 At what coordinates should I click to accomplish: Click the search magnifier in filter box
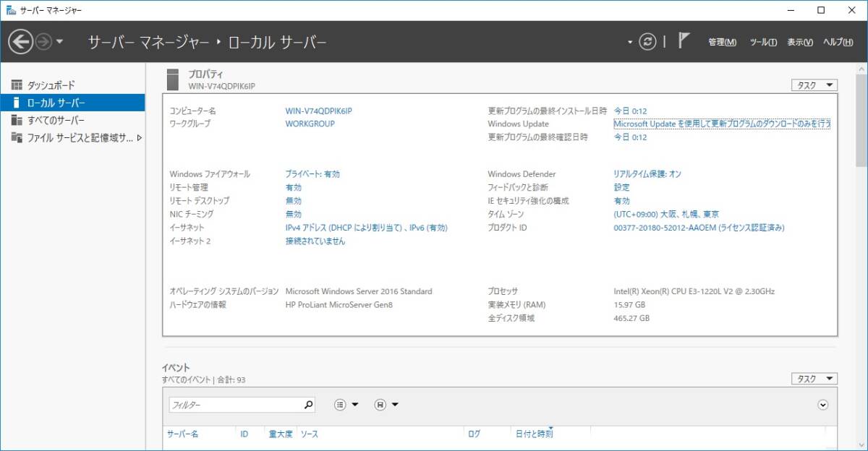click(308, 405)
